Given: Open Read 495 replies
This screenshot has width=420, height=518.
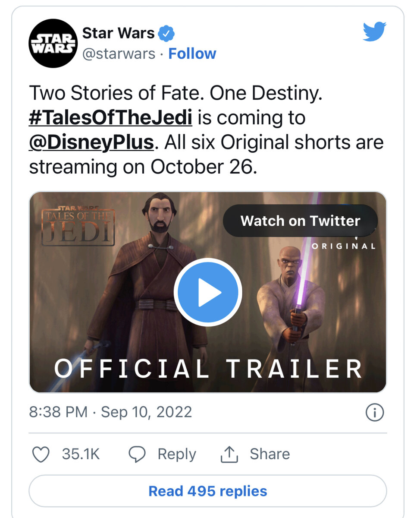Looking at the screenshot, I should 208,491.
